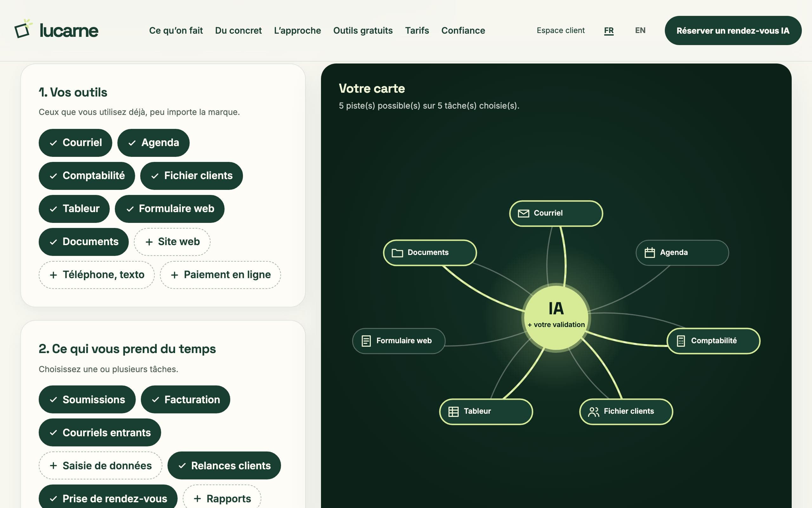The width and height of the screenshot is (812, 508).
Task: Open the Espace client link
Action: pyautogui.click(x=561, y=30)
